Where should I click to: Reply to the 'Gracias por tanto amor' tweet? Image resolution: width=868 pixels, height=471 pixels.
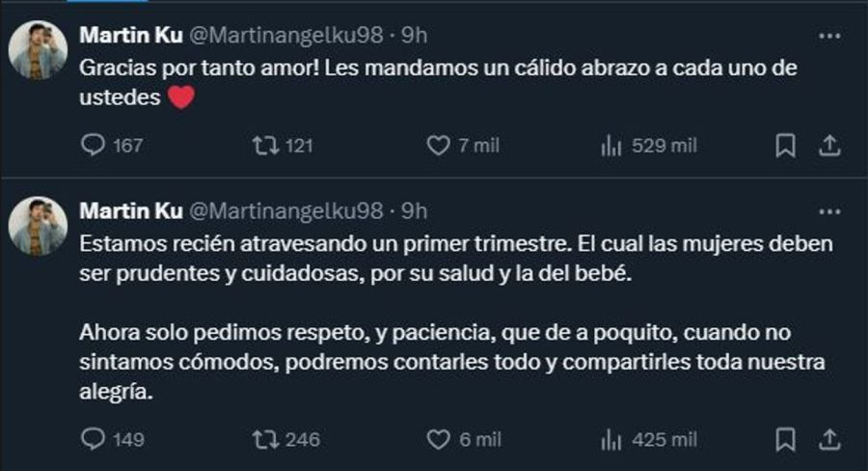pos(94,146)
